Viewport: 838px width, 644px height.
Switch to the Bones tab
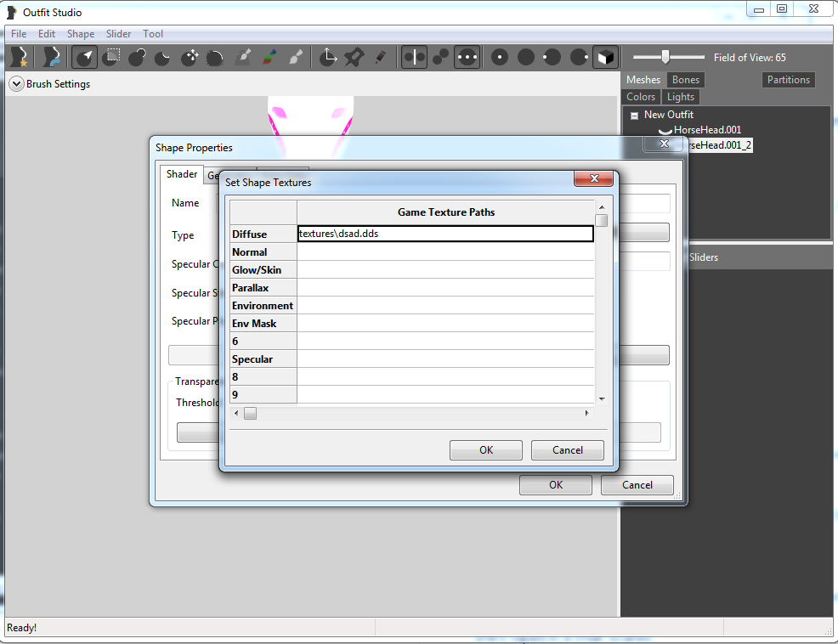(x=686, y=80)
